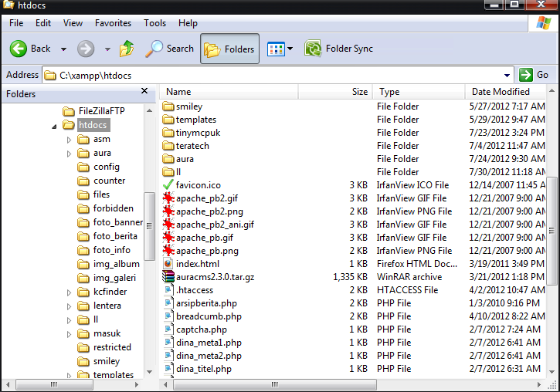
Task: Expand the Address bar dropdown
Action: (507, 76)
